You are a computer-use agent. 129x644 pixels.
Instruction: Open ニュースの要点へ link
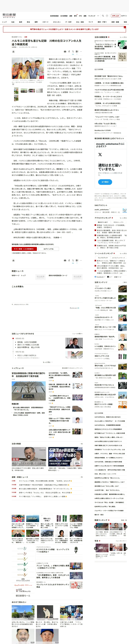point(77,334)
